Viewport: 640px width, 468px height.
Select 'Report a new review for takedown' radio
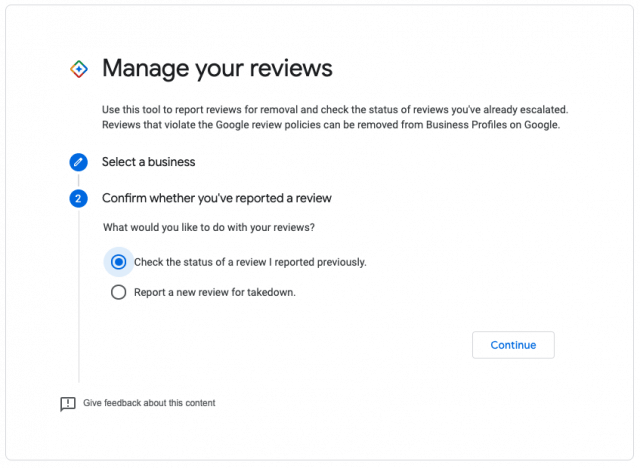pos(118,292)
